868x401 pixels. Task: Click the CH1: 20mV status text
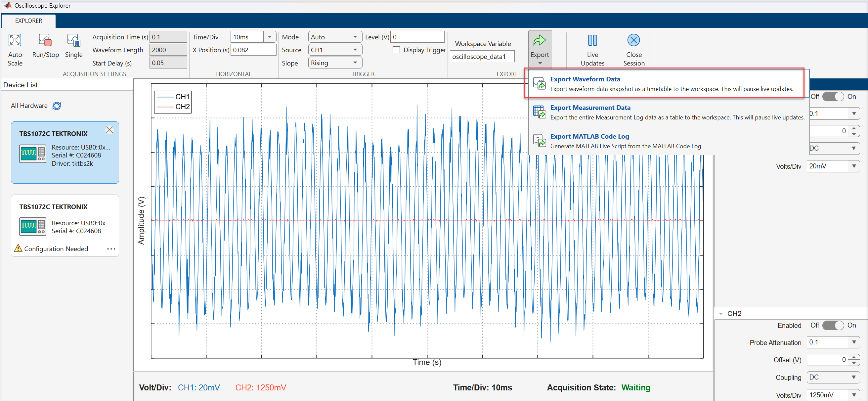tap(199, 387)
